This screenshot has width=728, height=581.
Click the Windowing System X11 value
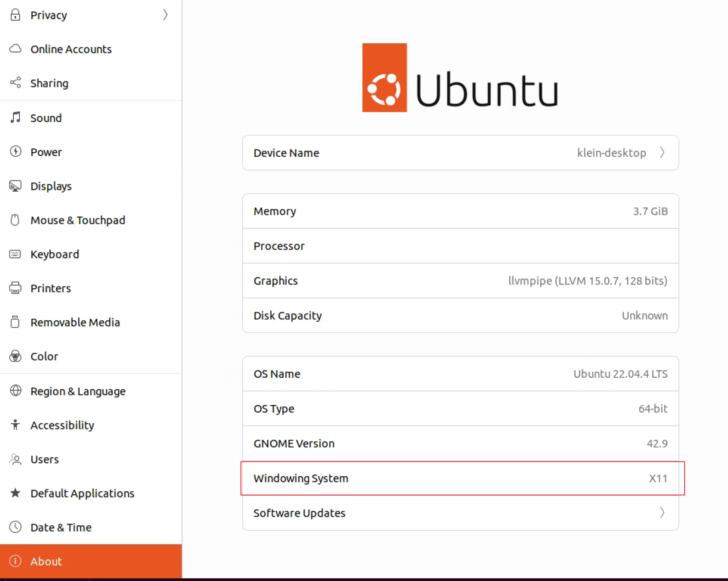tap(658, 478)
